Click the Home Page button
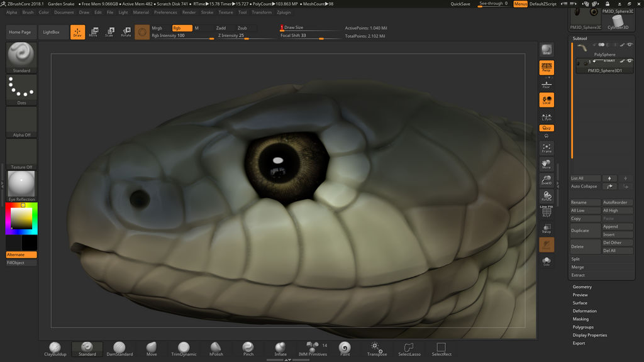 click(20, 32)
